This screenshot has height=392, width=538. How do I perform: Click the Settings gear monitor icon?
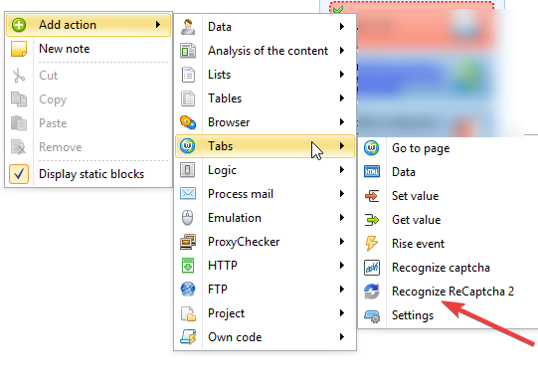(x=372, y=315)
